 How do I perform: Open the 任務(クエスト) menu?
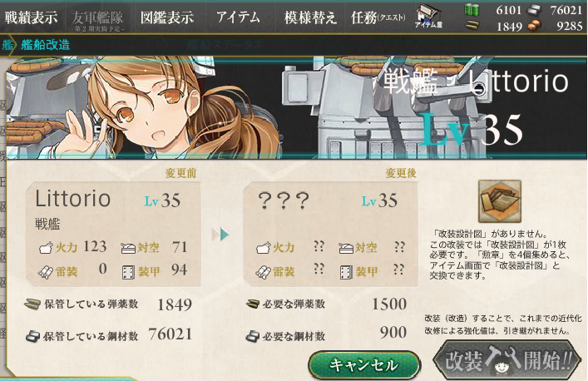pyautogui.click(x=378, y=17)
